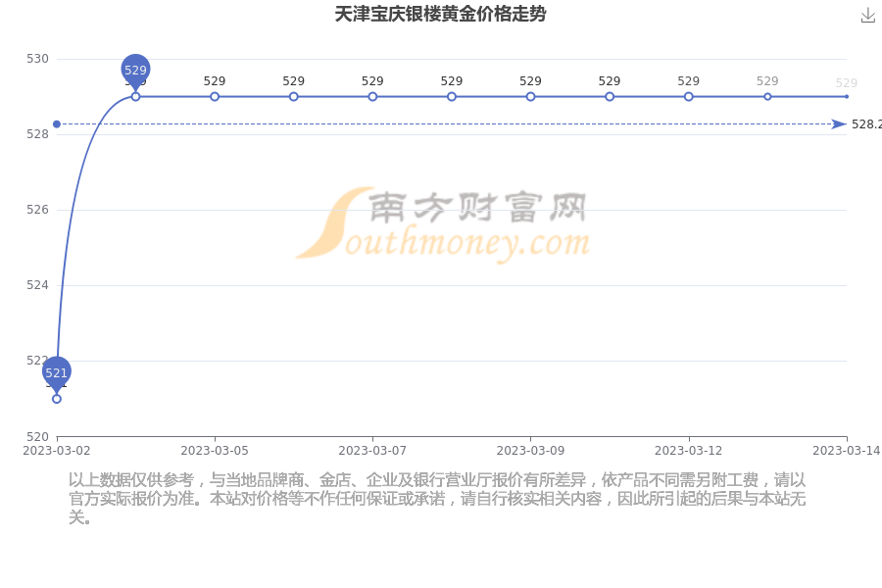
Task: Click the data point above 2023-03-12
Action: pos(689,97)
